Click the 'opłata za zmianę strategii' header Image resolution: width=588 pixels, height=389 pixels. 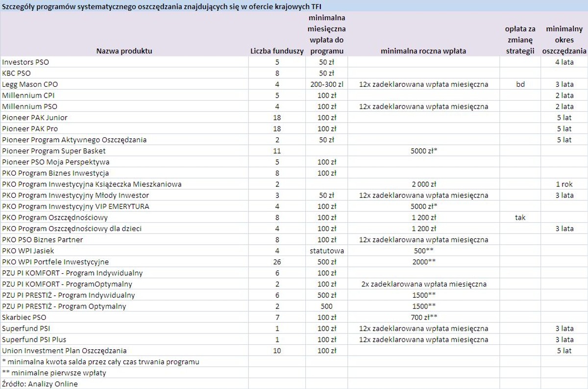(520, 40)
